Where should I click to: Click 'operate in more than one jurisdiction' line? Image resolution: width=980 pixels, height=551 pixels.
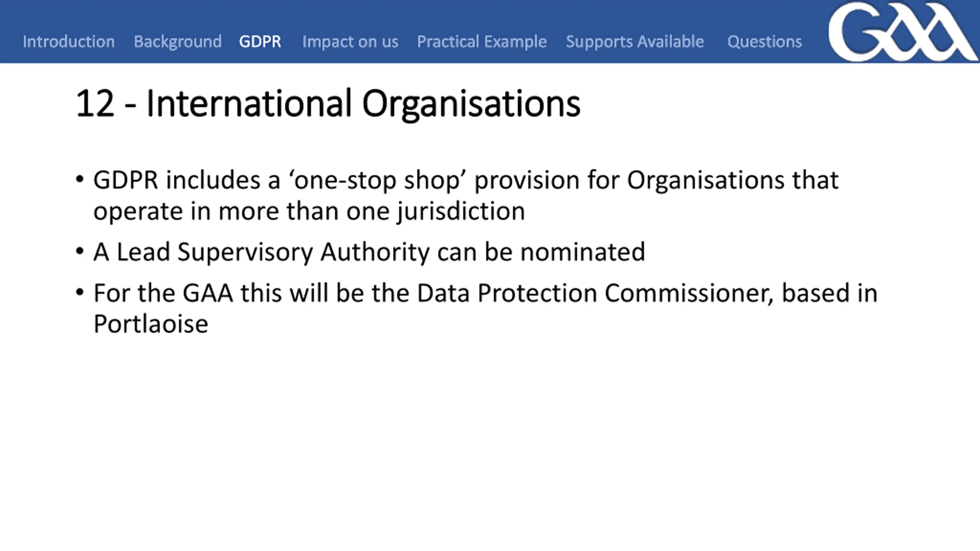tap(309, 211)
